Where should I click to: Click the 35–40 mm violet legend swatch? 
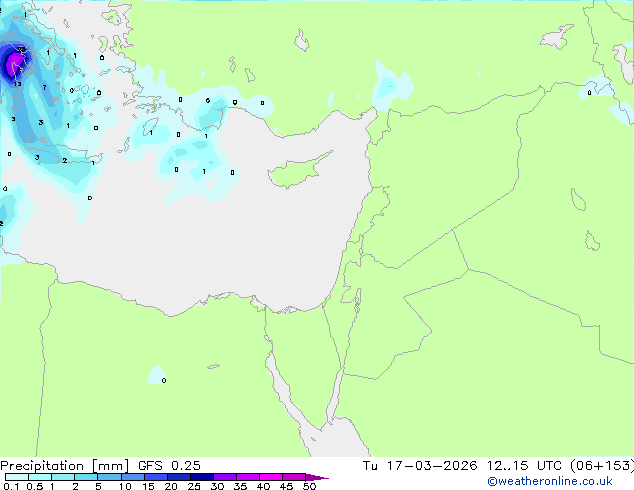[248, 477]
